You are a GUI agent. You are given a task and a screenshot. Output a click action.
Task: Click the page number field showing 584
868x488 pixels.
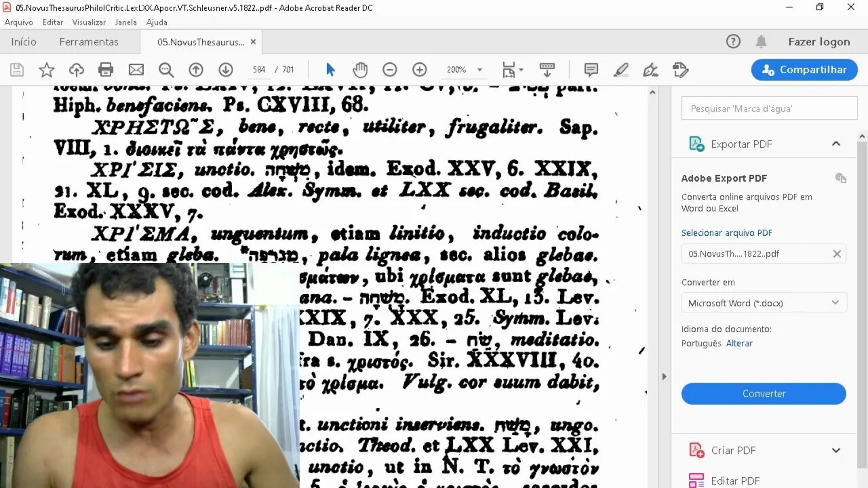click(258, 70)
